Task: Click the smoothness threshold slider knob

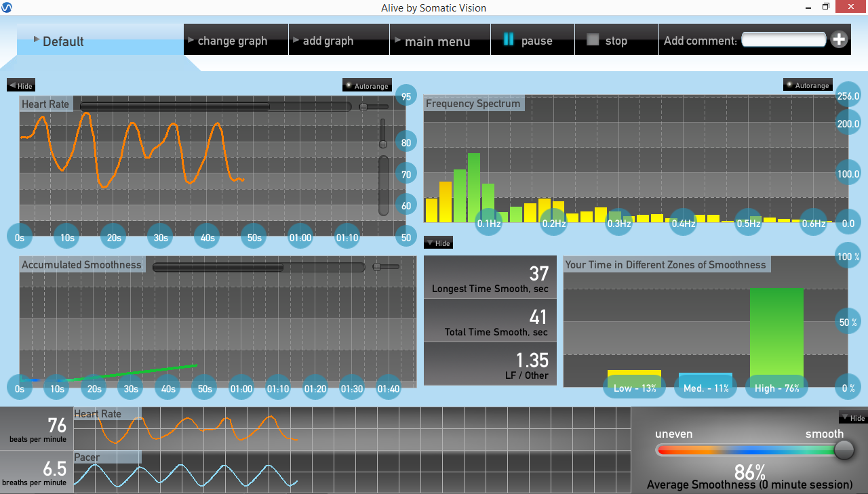Action: coord(844,449)
